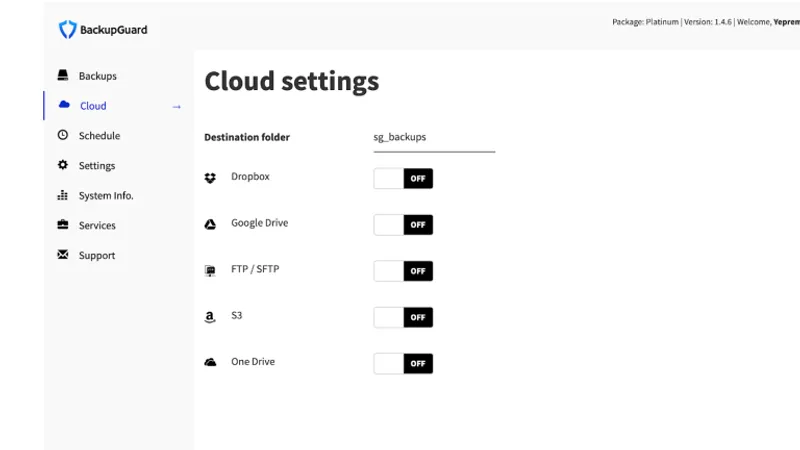
Task: Click the Destination folder input field
Action: coord(434,138)
